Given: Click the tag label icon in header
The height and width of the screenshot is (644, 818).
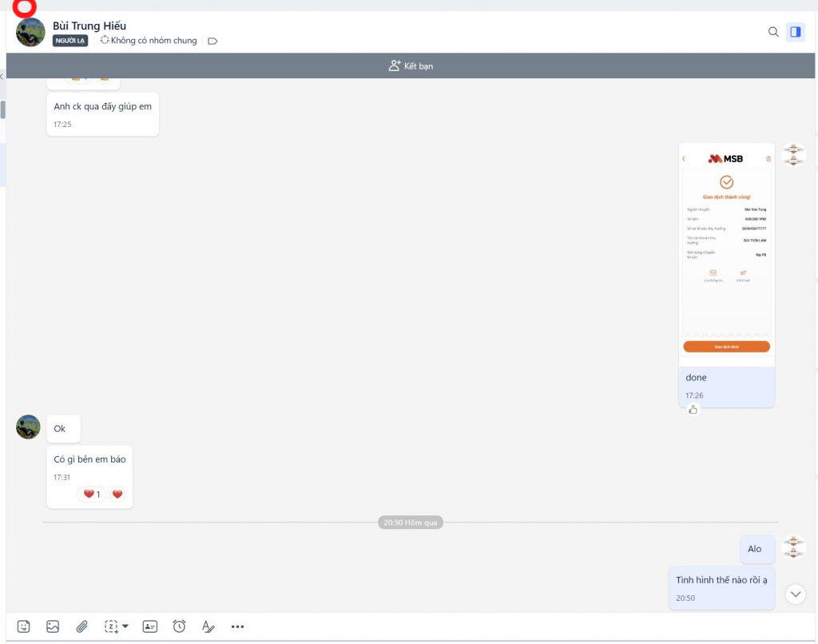Looking at the screenshot, I should click(x=212, y=41).
